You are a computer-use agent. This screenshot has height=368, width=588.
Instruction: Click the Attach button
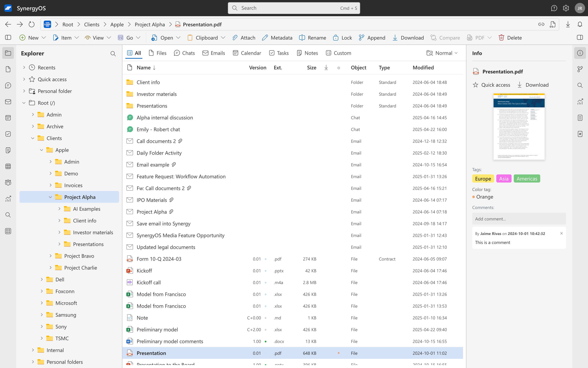click(244, 38)
